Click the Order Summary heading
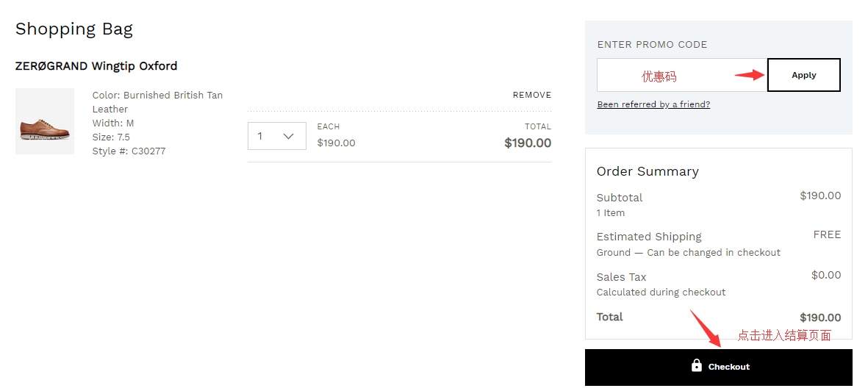The image size is (868, 391). pos(648,171)
